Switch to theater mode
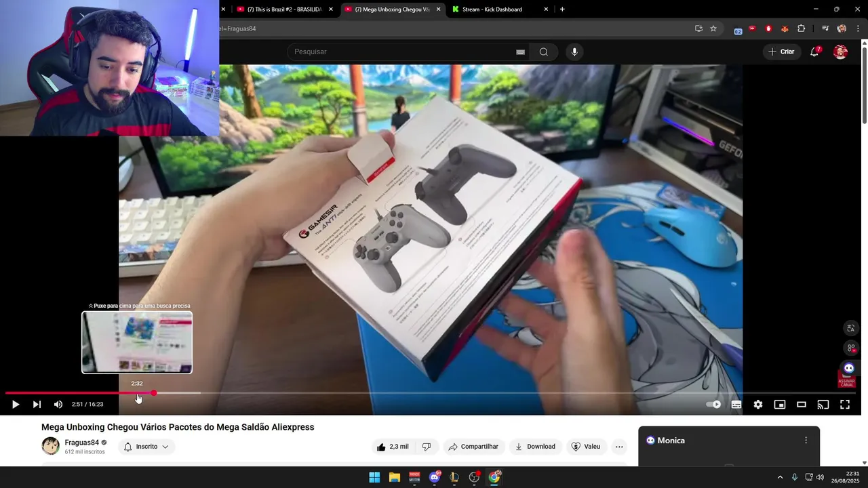The image size is (868, 488). pyautogui.click(x=802, y=405)
